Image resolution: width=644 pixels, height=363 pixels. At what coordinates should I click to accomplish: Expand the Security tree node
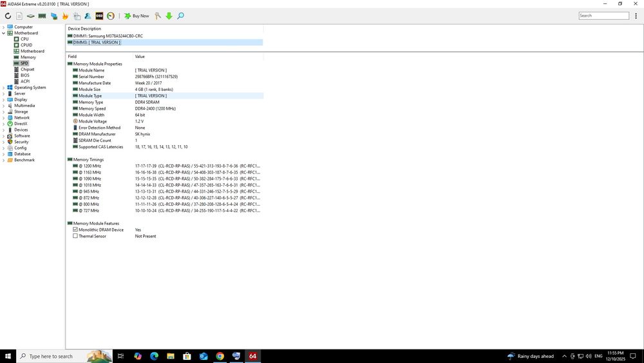point(3,142)
